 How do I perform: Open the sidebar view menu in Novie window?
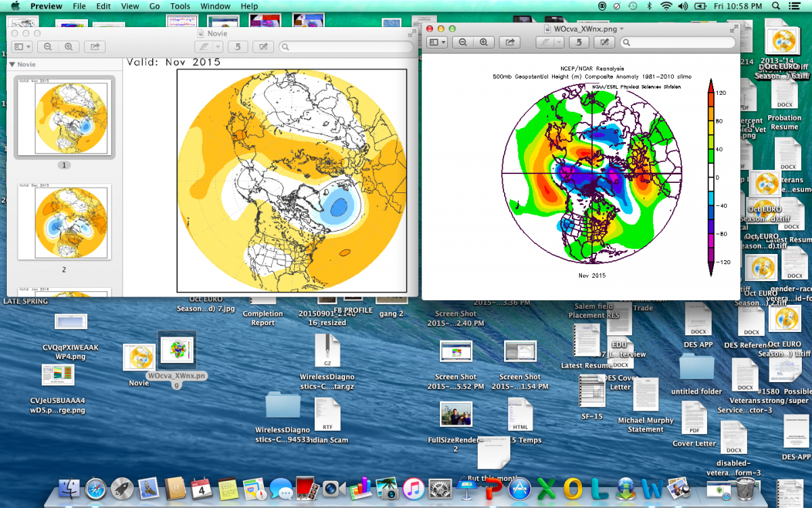pos(22,47)
